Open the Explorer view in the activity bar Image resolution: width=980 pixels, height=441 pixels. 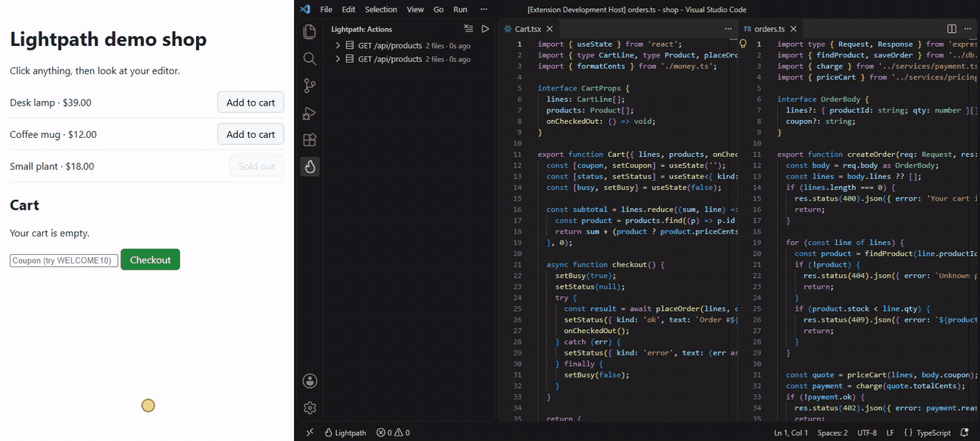click(309, 32)
